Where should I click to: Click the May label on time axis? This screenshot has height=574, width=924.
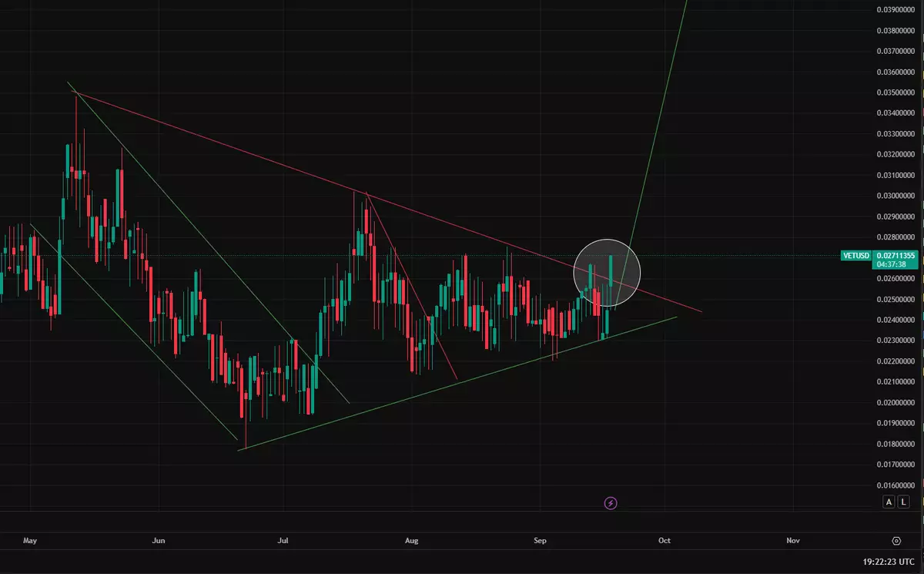(30, 541)
